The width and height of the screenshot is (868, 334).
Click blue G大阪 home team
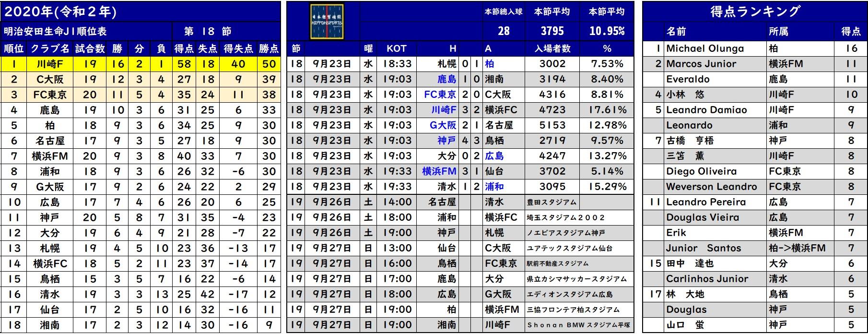point(443,125)
